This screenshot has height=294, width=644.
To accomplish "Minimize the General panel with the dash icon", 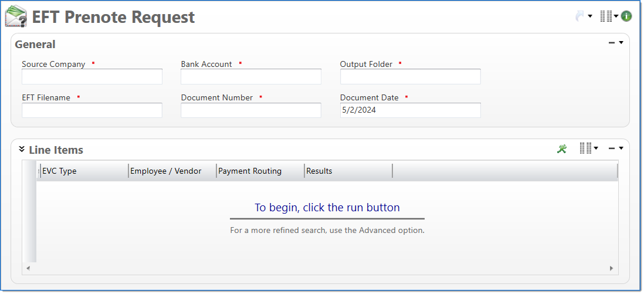I will 612,43.
